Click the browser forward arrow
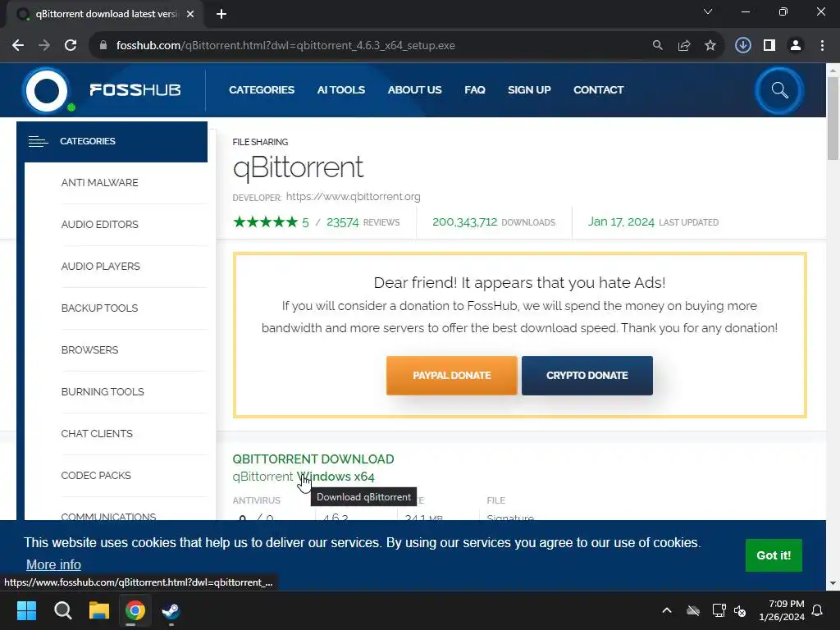Image resolution: width=840 pixels, height=630 pixels. (x=44, y=46)
